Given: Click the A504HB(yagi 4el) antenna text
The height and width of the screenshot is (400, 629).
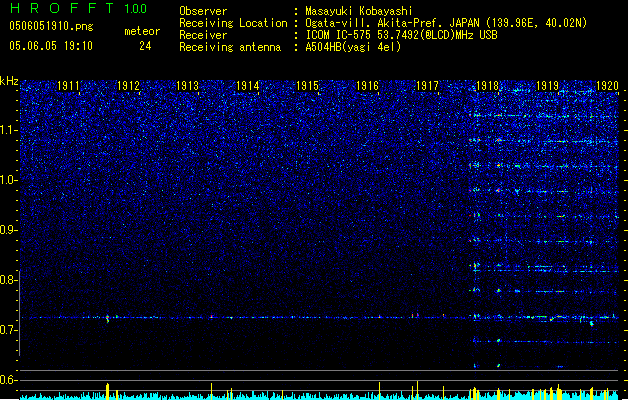Looking at the screenshot, I should point(353,47).
